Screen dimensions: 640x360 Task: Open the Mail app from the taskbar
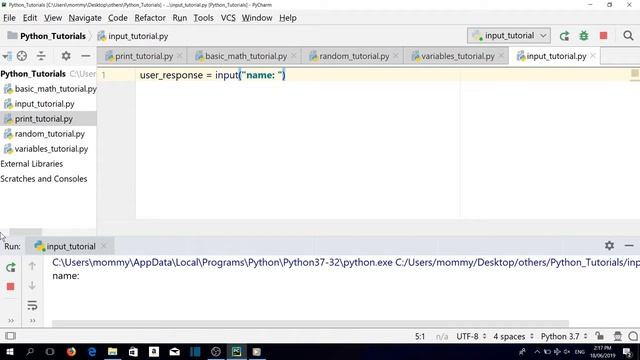click(x=174, y=351)
